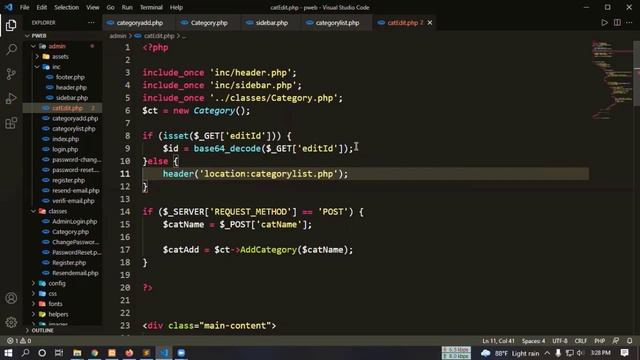Open Zoom from the taskbar
The image size is (640, 360).
pyautogui.click(x=181, y=353)
